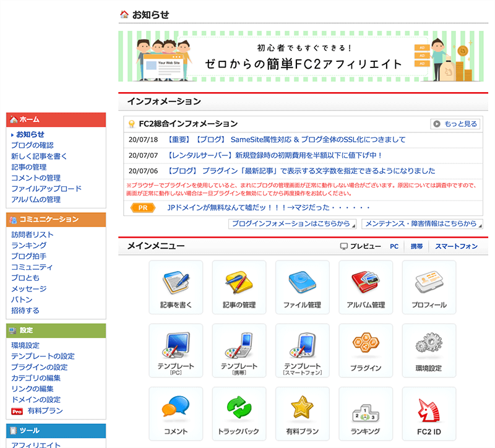Click the orange PR badge

143,208
